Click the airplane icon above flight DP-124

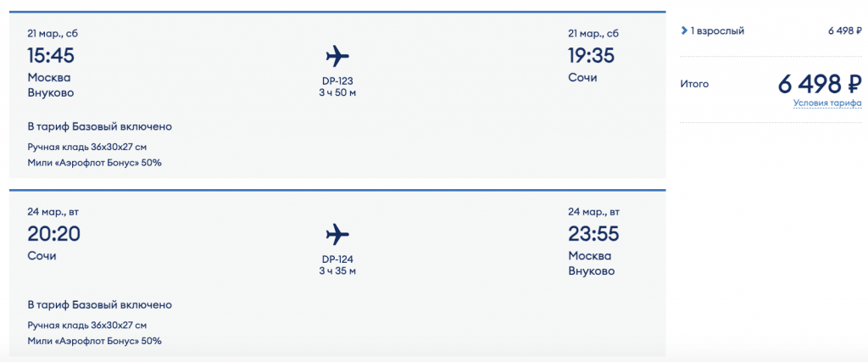[337, 234]
